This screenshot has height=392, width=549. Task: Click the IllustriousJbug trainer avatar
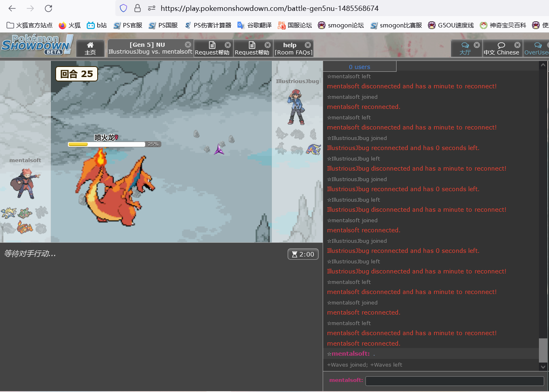[x=296, y=107]
